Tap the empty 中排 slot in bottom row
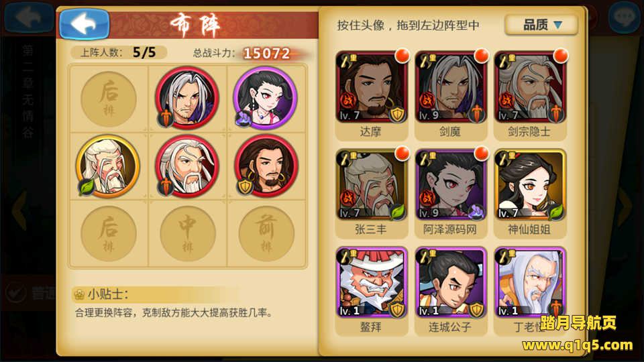 pyautogui.click(x=188, y=234)
